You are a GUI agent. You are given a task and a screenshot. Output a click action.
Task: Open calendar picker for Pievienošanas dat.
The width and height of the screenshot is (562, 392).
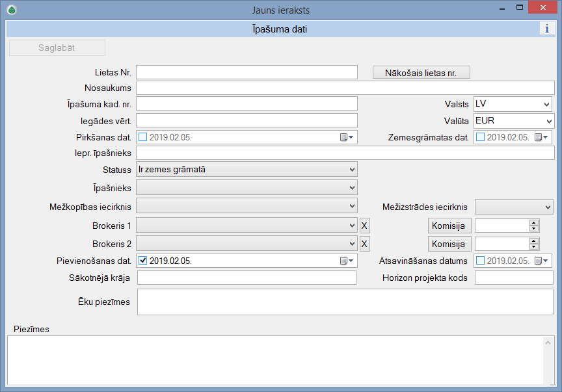coord(345,261)
